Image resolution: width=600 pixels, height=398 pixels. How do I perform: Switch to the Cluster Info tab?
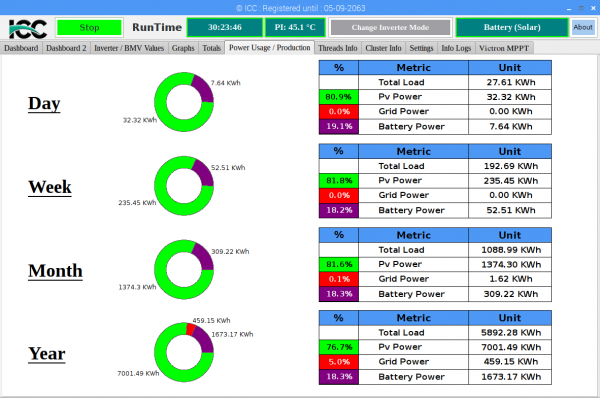383,48
